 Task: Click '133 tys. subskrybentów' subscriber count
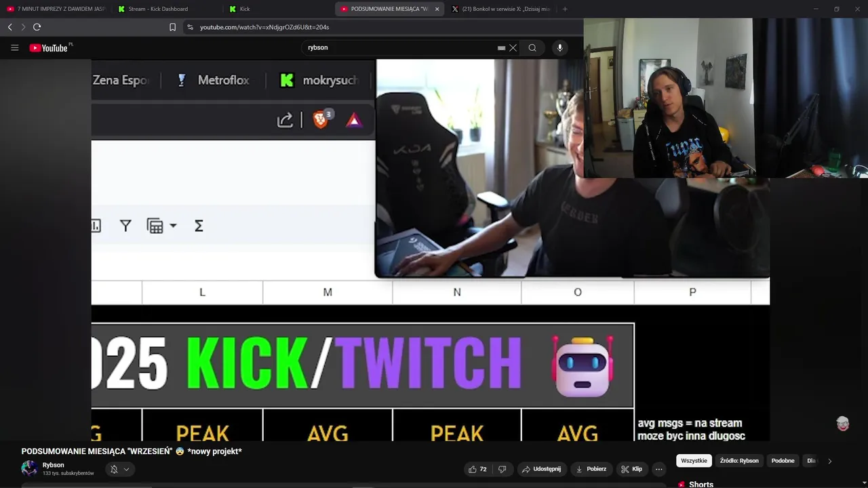(68, 473)
